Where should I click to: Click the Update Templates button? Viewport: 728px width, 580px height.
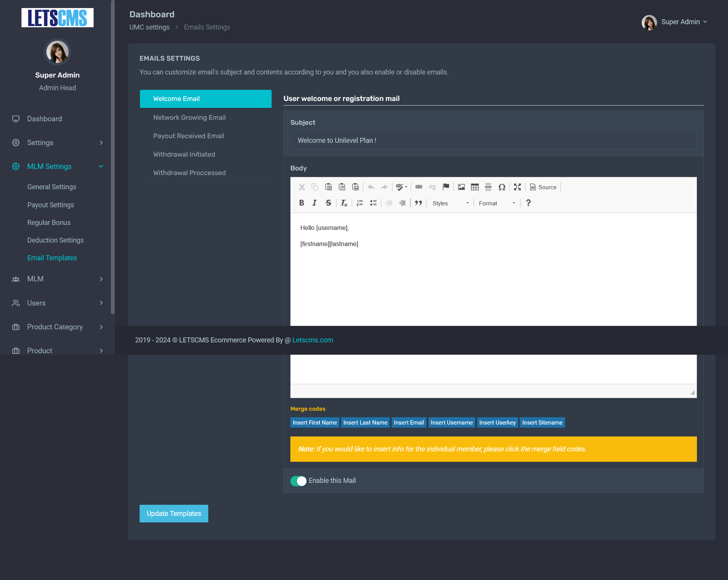coord(174,514)
